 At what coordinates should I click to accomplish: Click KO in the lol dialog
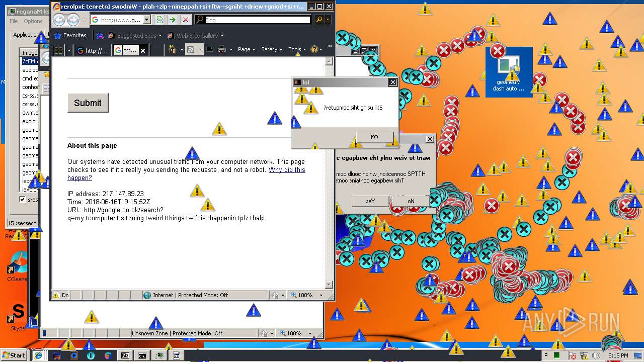tap(374, 137)
